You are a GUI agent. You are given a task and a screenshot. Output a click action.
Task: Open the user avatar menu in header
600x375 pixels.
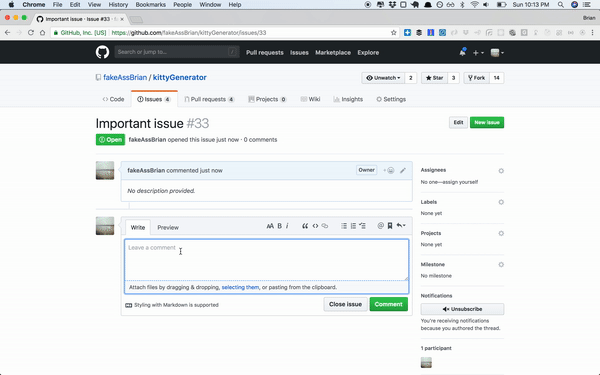(497, 53)
